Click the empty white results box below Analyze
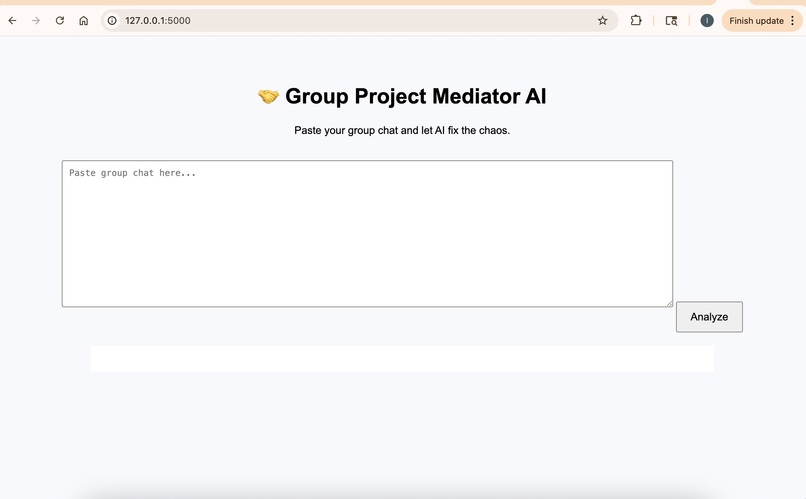 coord(402,359)
